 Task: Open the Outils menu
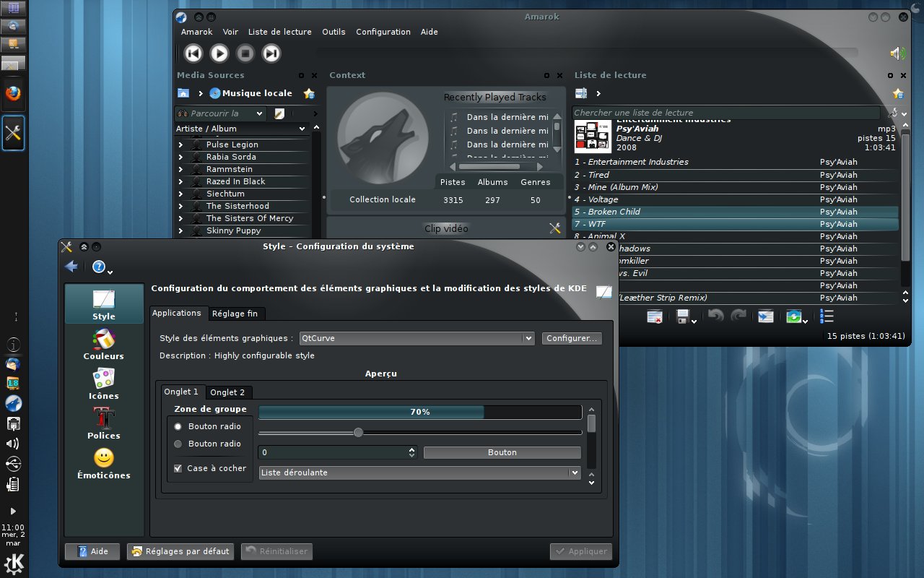tap(334, 32)
